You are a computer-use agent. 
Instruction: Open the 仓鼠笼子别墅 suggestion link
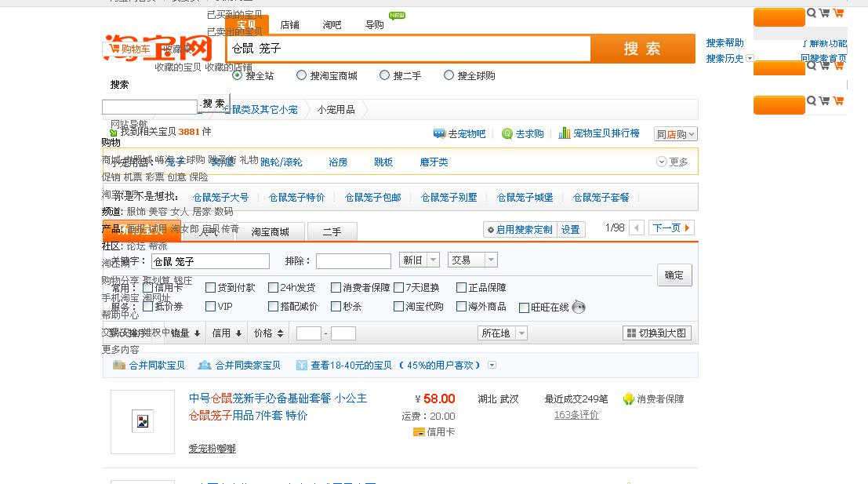click(x=449, y=197)
